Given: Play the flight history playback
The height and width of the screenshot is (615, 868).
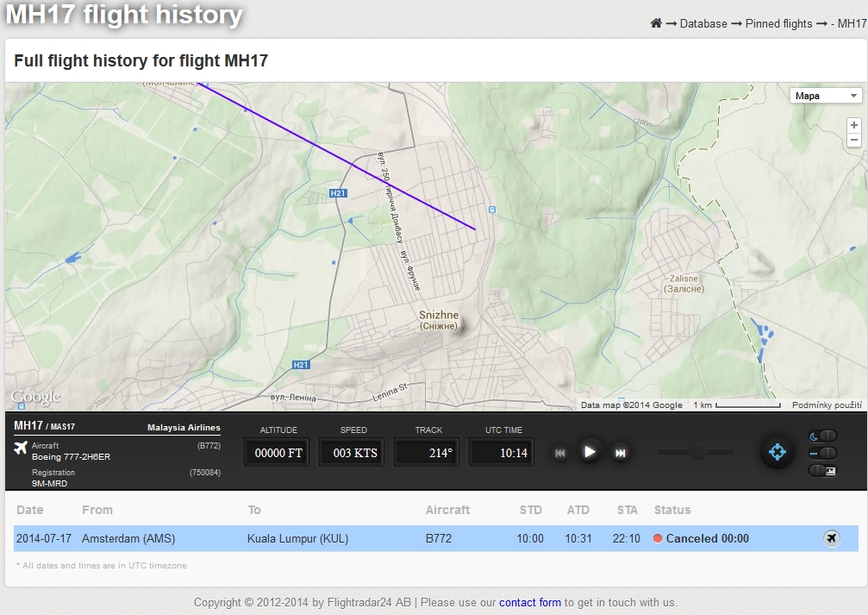Looking at the screenshot, I should [x=590, y=452].
